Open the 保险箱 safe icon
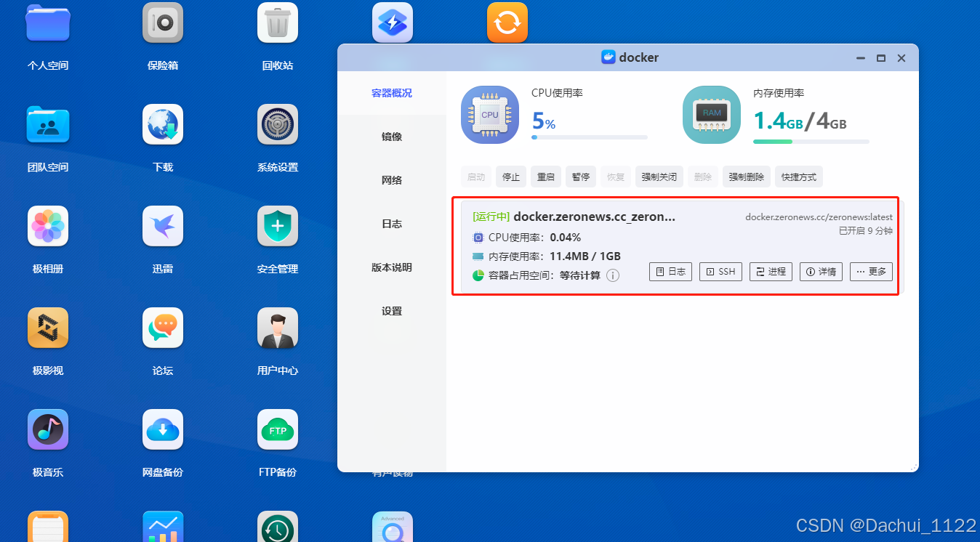 [163, 23]
